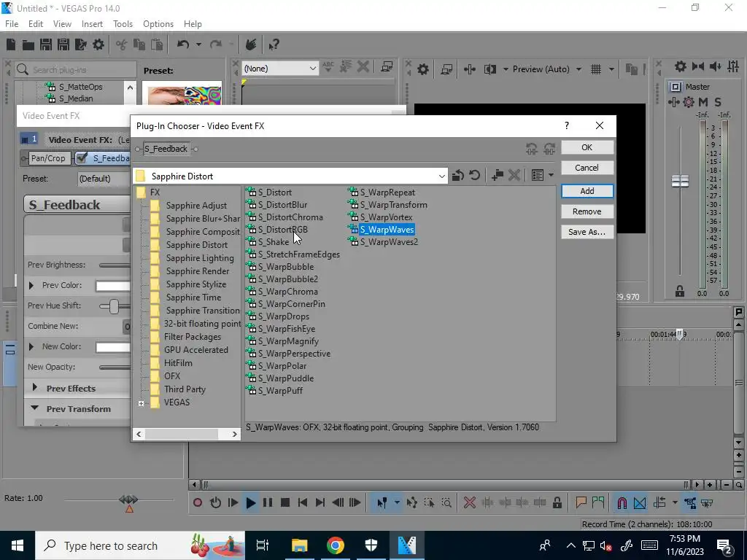
Task: Open the Sapphire Distort folder dropdown
Action: pyautogui.click(x=441, y=176)
